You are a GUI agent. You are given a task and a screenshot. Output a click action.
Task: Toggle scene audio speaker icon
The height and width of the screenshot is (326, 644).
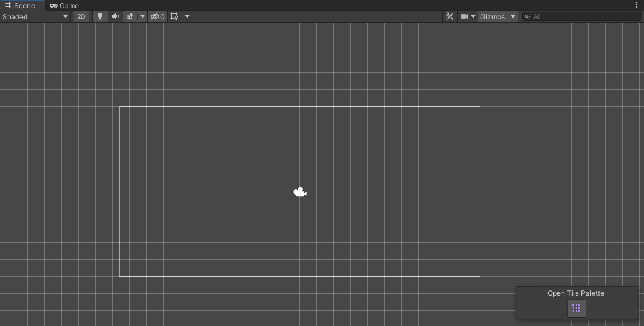point(115,16)
